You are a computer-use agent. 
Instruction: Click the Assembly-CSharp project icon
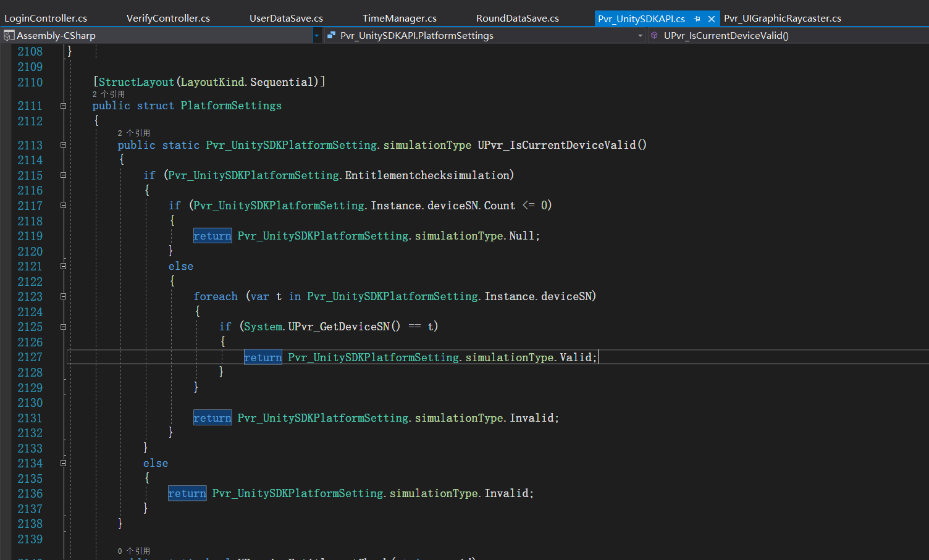tap(9, 36)
